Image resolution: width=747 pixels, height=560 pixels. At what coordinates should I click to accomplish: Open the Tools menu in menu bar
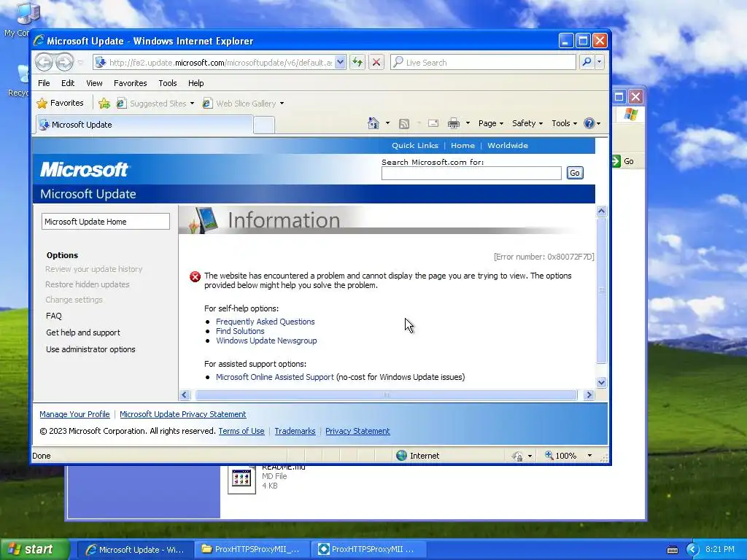tap(167, 83)
